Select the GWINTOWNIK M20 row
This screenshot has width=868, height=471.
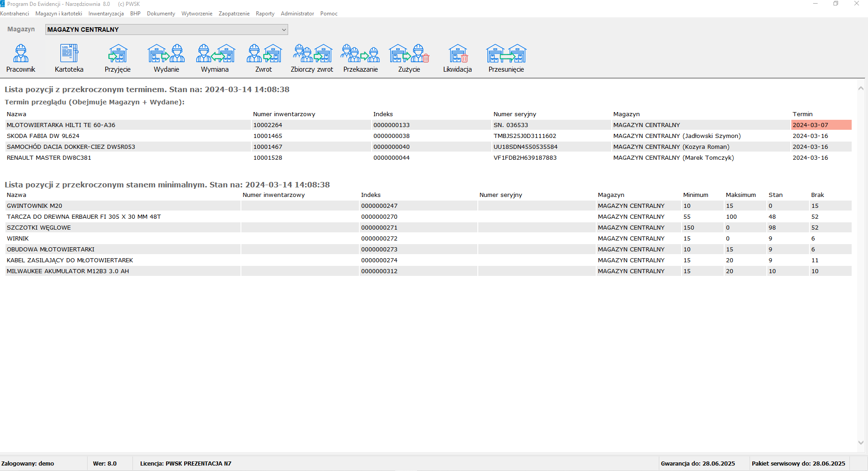point(34,206)
